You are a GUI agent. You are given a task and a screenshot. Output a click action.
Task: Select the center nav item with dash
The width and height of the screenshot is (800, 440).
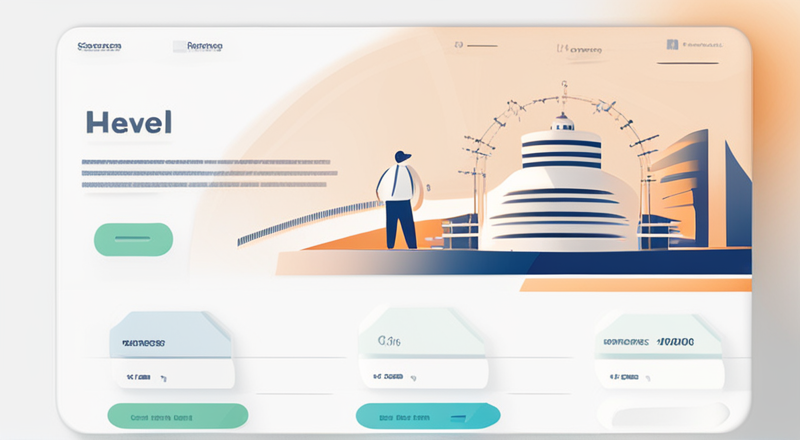pyautogui.click(x=476, y=45)
